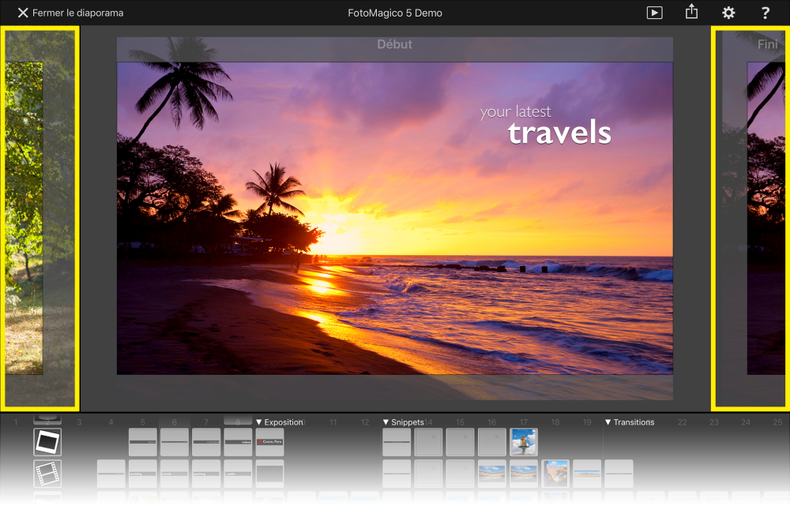The image size is (790, 532).
Task: Click the 'Début' slide header
Action: pyautogui.click(x=395, y=44)
